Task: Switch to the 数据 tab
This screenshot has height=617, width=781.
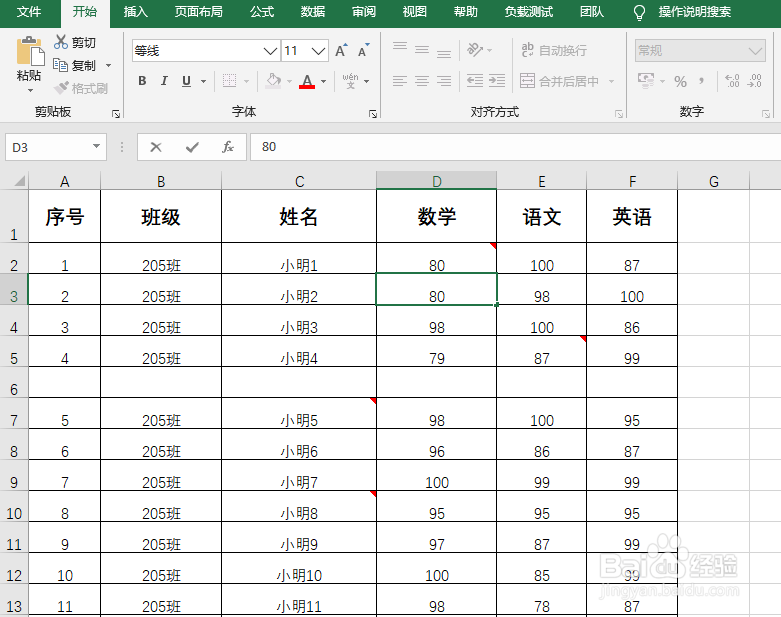Action: [313, 12]
